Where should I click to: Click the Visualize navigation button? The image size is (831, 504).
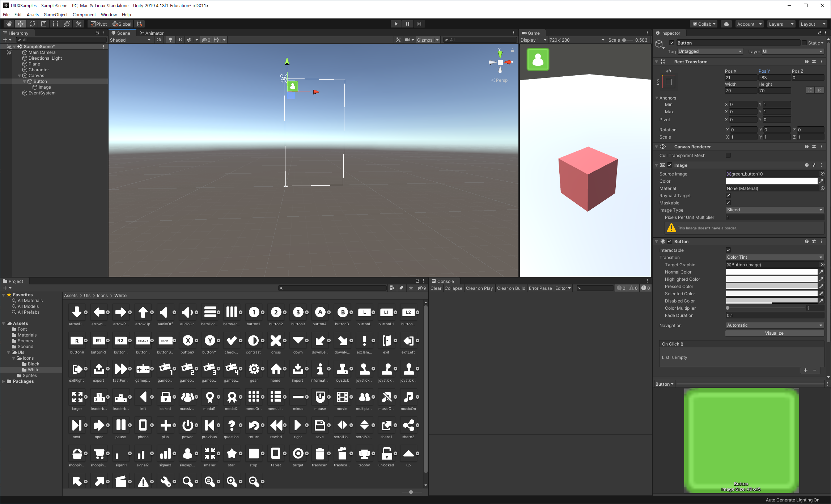click(x=774, y=333)
